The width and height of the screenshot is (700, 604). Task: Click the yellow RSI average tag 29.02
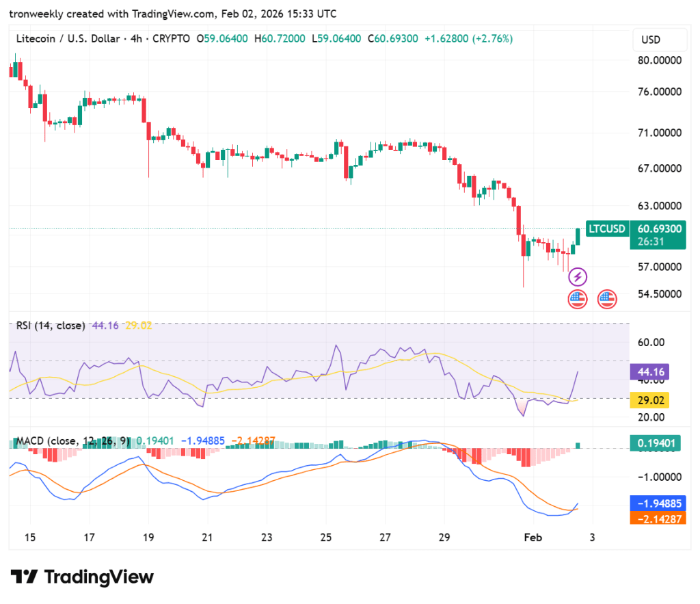click(649, 400)
